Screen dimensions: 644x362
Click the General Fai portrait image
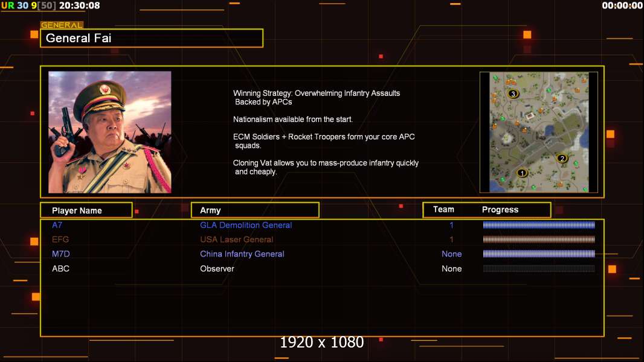[x=110, y=132]
